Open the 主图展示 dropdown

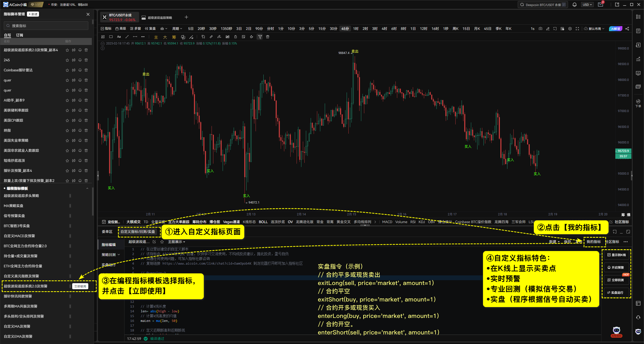pyautogui.click(x=177, y=242)
